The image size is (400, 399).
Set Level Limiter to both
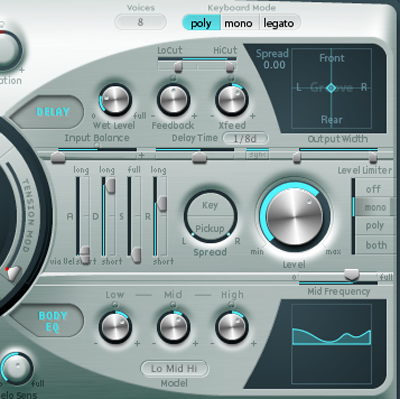375,245
